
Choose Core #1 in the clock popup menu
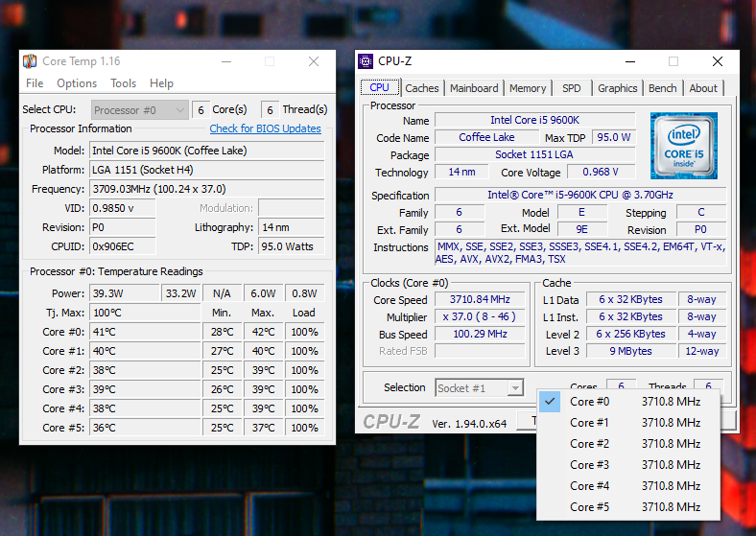[628, 423]
